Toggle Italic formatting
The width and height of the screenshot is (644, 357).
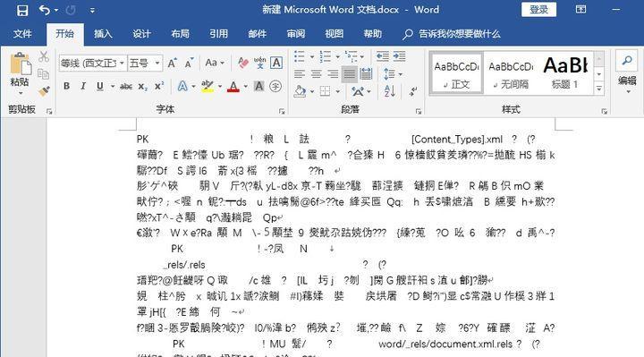click(x=83, y=86)
